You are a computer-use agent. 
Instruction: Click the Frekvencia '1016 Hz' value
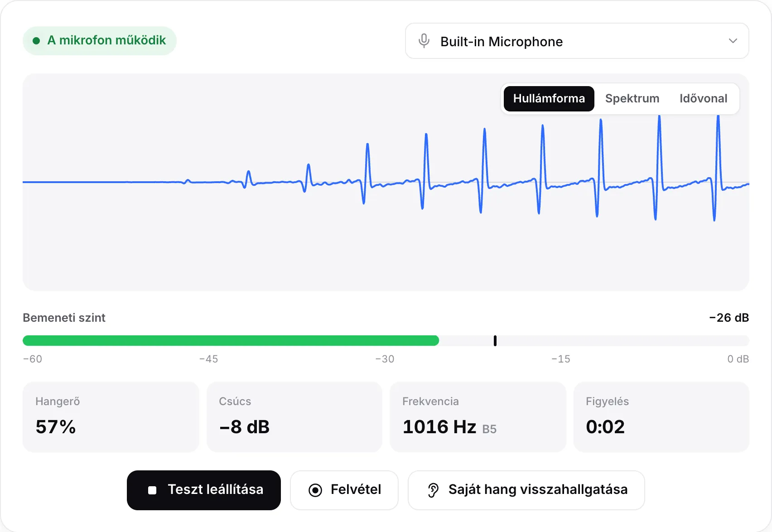point(439,427)
